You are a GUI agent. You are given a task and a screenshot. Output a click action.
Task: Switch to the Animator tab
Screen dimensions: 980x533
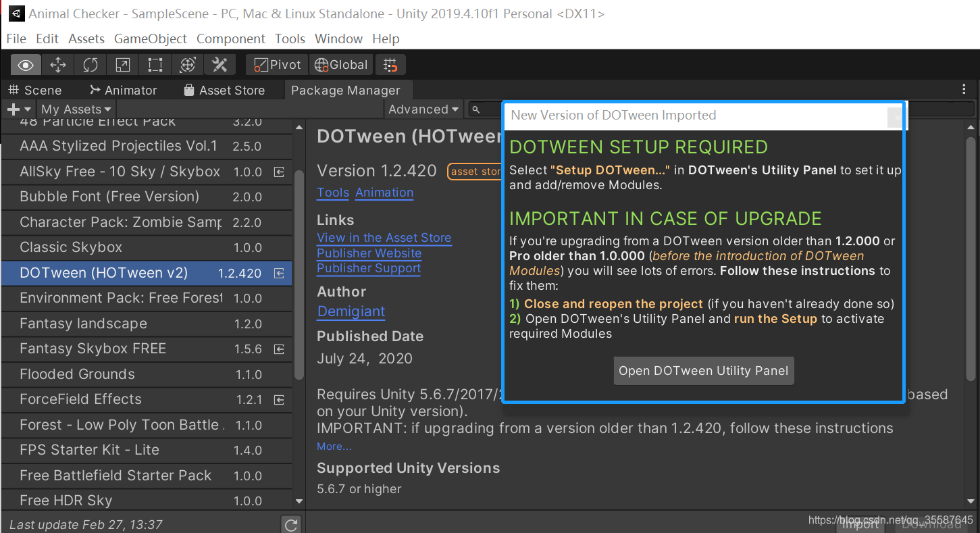123,90
